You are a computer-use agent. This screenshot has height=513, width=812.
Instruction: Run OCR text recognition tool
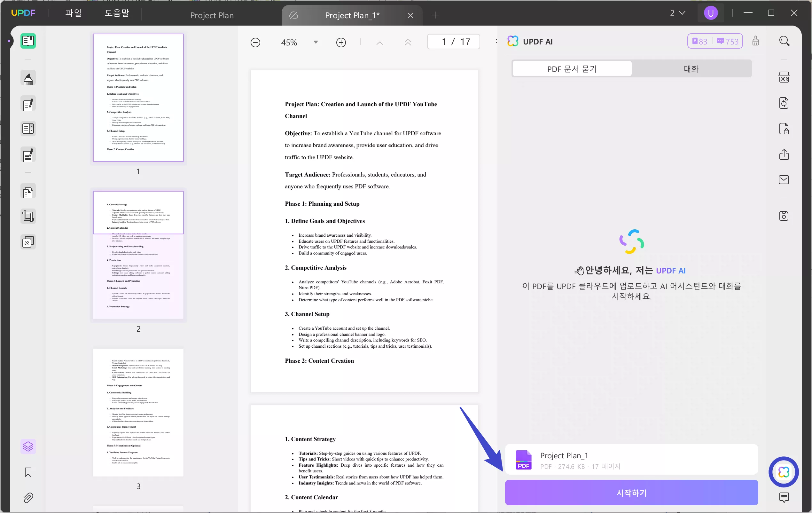(x=784, y=78)
